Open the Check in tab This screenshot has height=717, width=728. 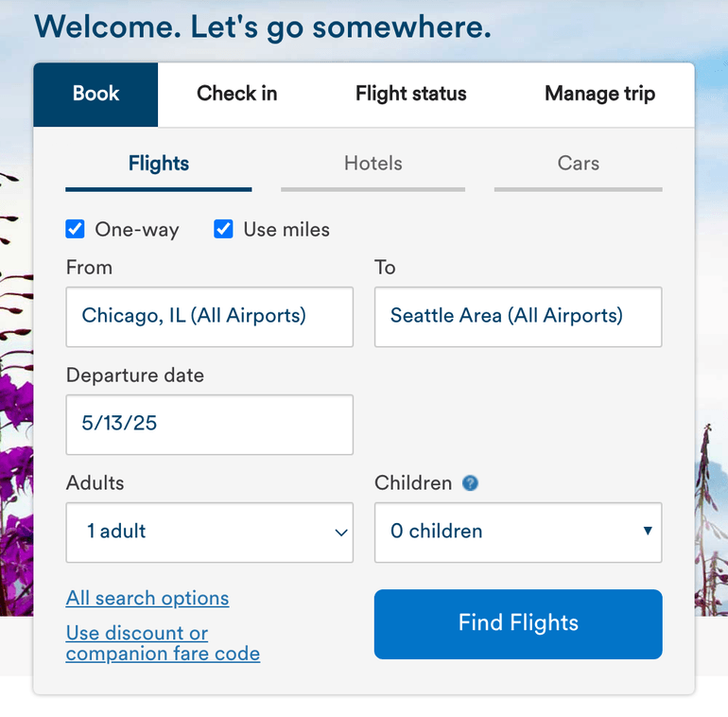point(236,94)
